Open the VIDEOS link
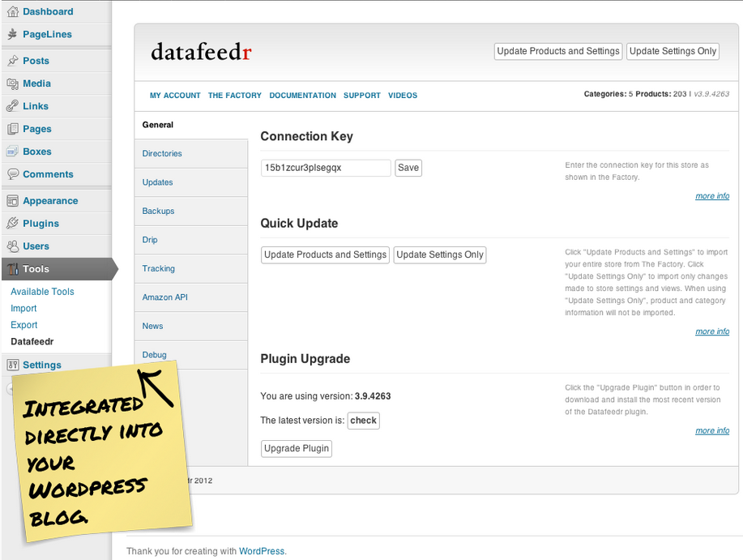The height and width of the screenshot is (560, 743). pos(403,96)
